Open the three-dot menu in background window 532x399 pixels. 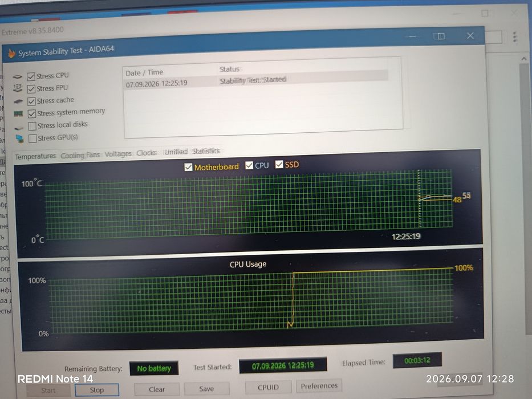pyautogui.click(x=515, y=37)
